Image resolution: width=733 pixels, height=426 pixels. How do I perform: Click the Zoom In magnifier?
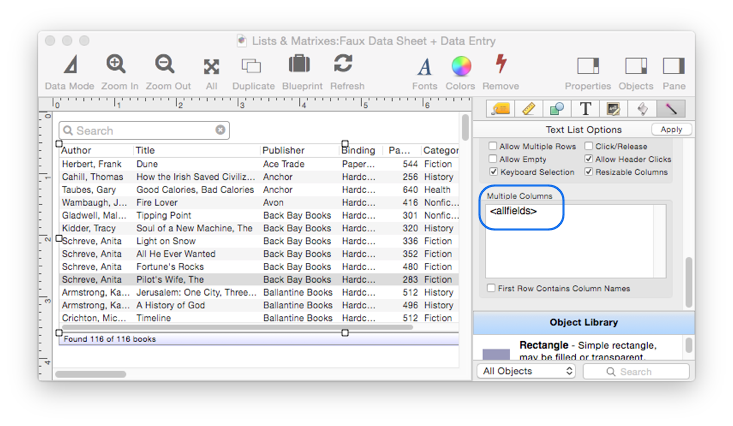coord(119,72)
